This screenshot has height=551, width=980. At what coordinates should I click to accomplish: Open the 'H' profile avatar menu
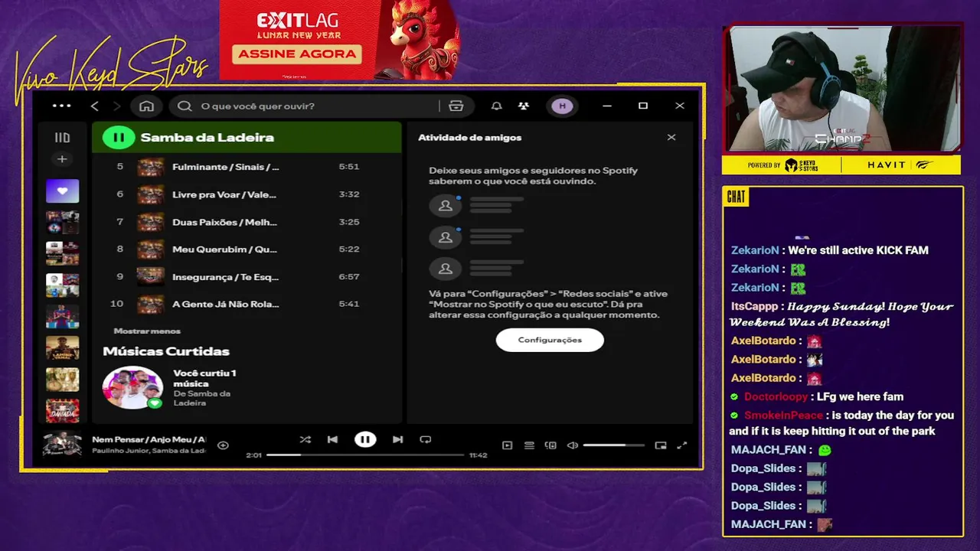coord(563,106)
